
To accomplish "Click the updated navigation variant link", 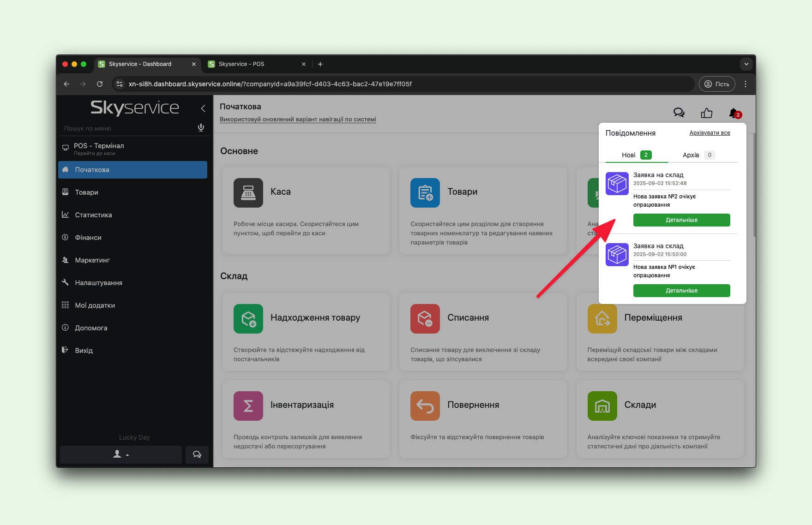I will (298, 119).
